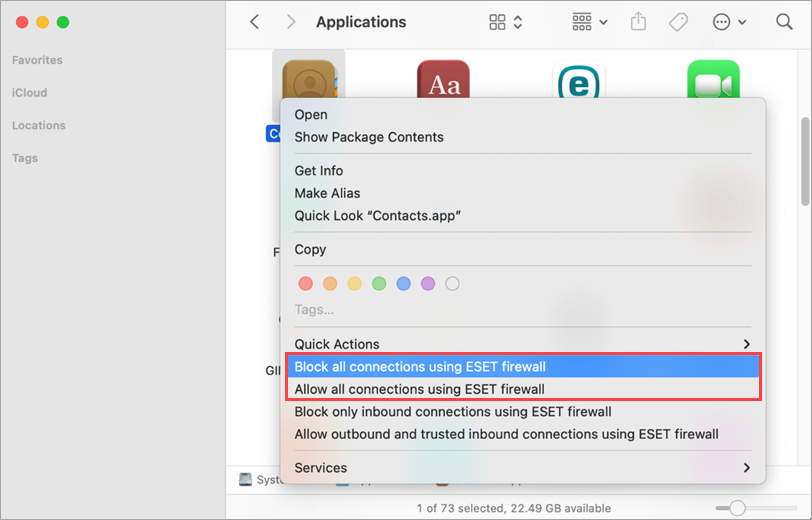Image resolution: width=812 pixels, height=520 pixels.
Task: Close the Finder window with red button
Action: point(22,22)
